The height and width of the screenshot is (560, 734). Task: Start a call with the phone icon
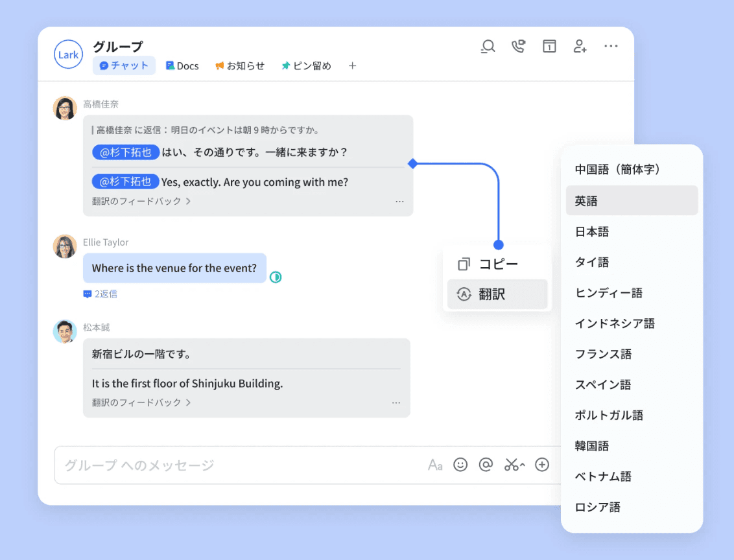(518, 46)
